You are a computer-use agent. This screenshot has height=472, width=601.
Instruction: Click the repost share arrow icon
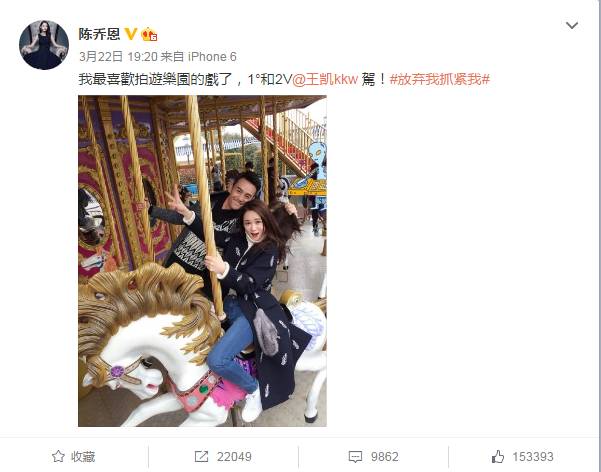point(202,456)
